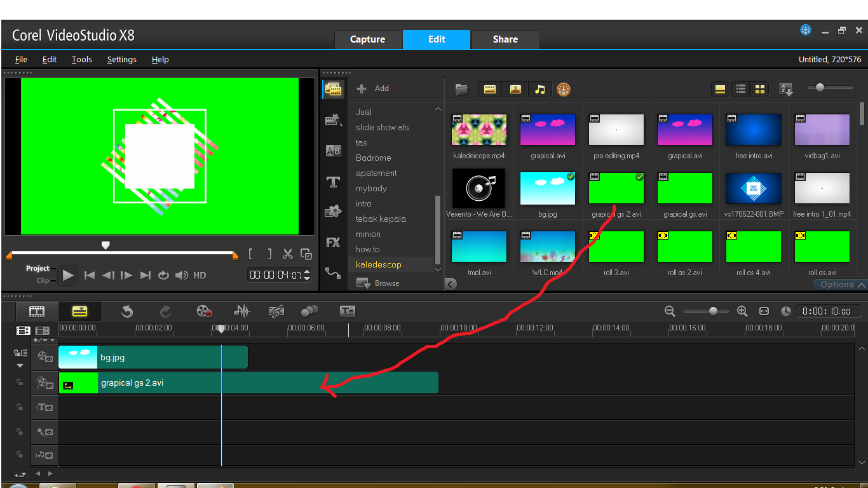
Task: Click the library folder list scroll-down arrow
Action: (x=437, y=269)
